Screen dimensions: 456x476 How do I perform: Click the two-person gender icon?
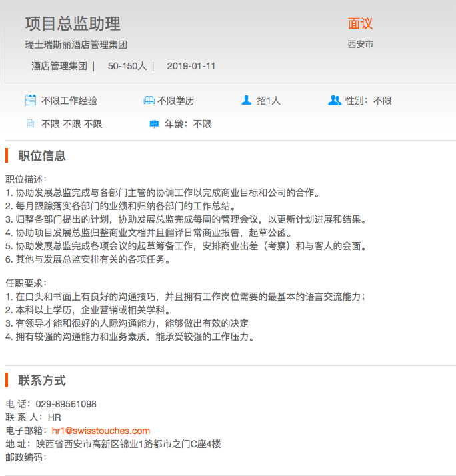[x=335, y=101]
